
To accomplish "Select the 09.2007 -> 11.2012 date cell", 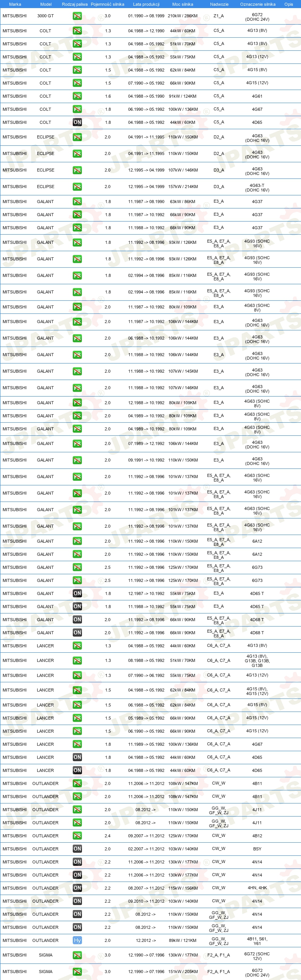I will coord(146,835).
